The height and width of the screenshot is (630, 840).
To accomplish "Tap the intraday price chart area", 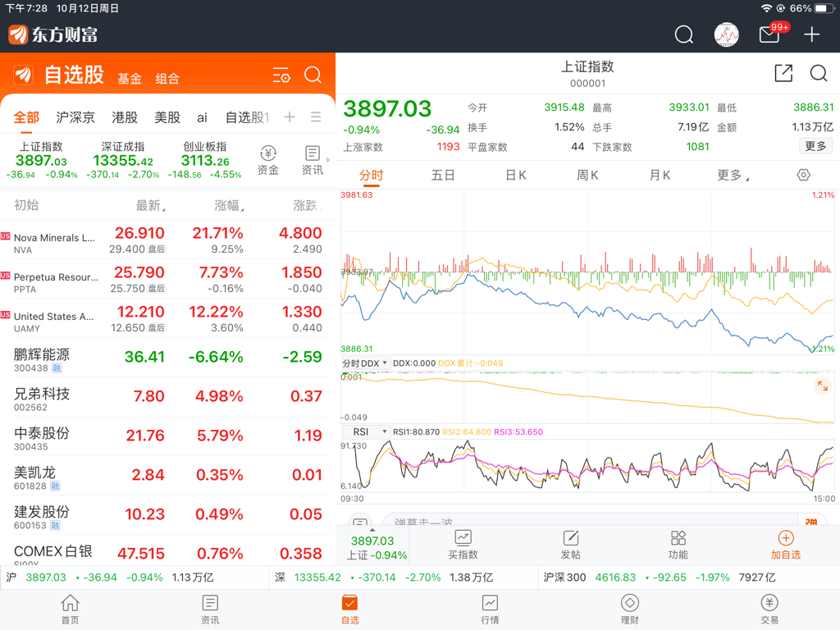I will (x=587, y=272).
